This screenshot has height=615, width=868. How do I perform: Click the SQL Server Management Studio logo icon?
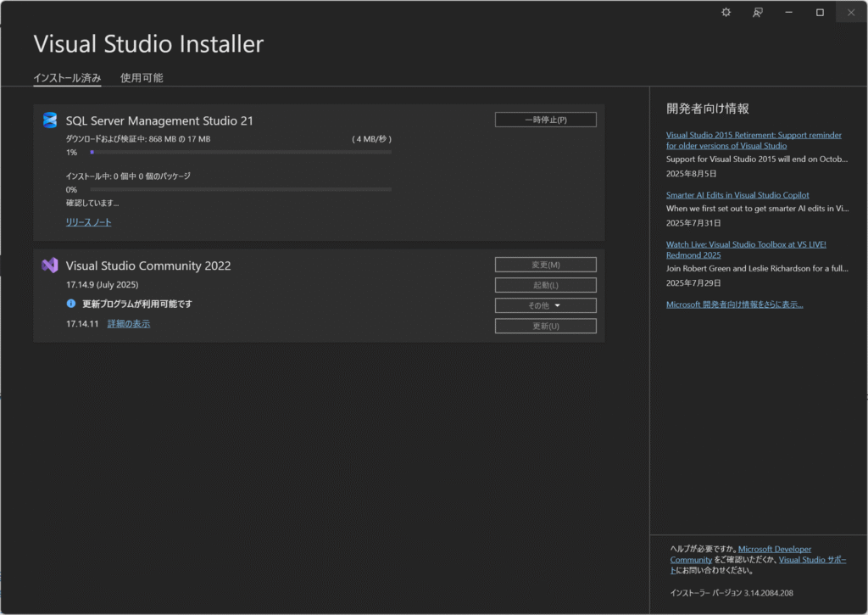(x=50, y=120)
